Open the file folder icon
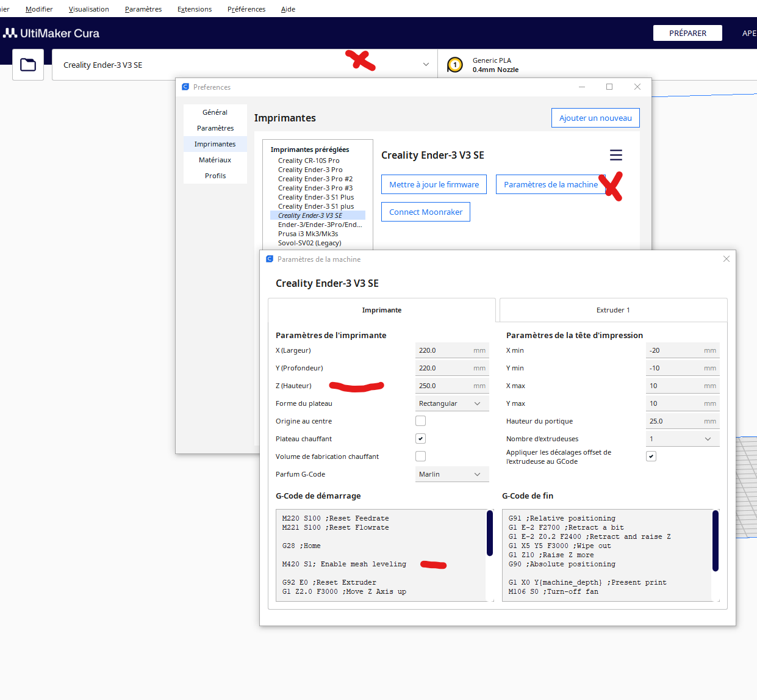This screenshot has height=700, width=757. 28,65
